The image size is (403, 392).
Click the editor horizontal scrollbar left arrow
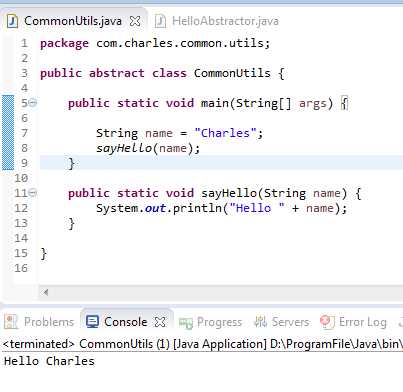[x=45, y=293]
